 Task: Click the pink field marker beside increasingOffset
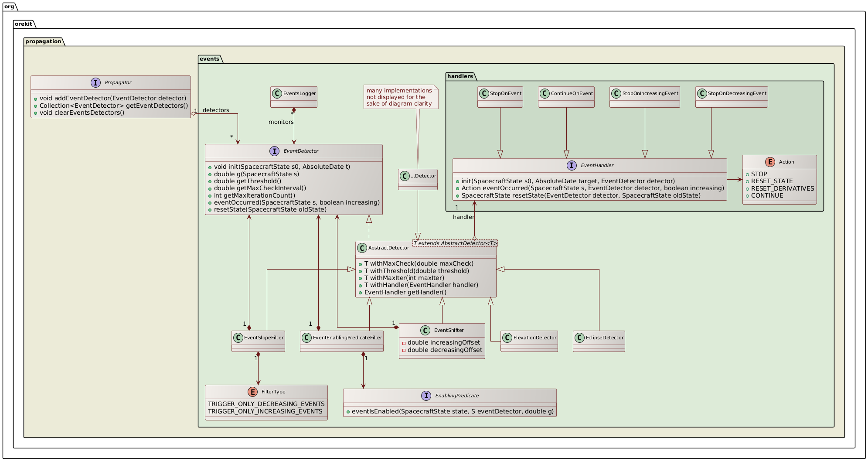(404, 343)
